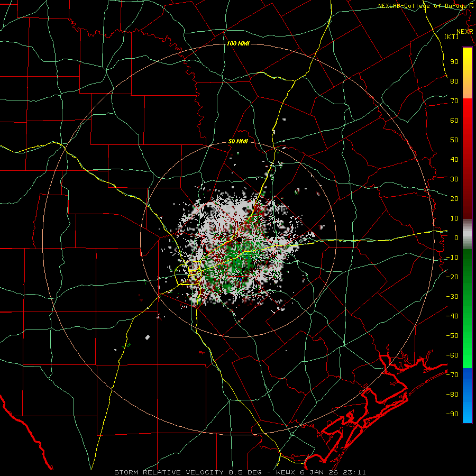
Task: Click the gray zero-velocity segment of color bar
Action: coord(467,234)
